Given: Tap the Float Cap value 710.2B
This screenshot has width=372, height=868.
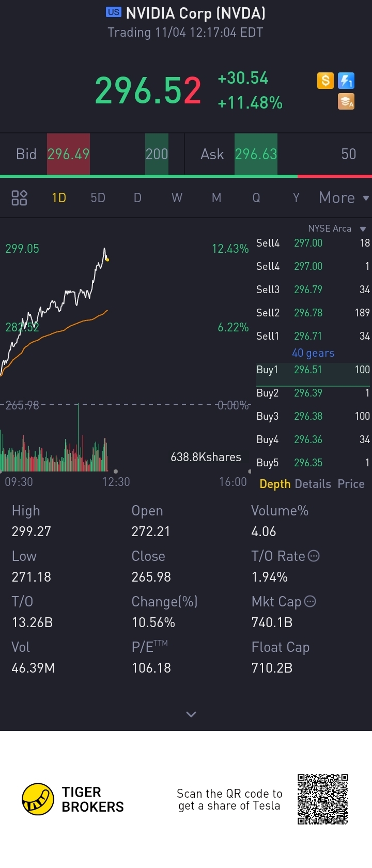Looking at the screenshot, I should coord(272,668).
